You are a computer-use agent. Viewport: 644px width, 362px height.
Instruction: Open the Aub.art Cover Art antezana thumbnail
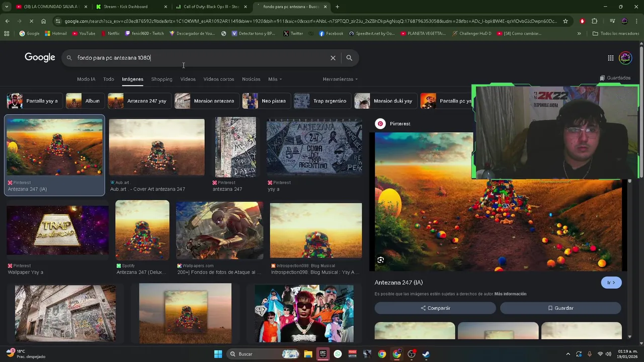point(157,147)
